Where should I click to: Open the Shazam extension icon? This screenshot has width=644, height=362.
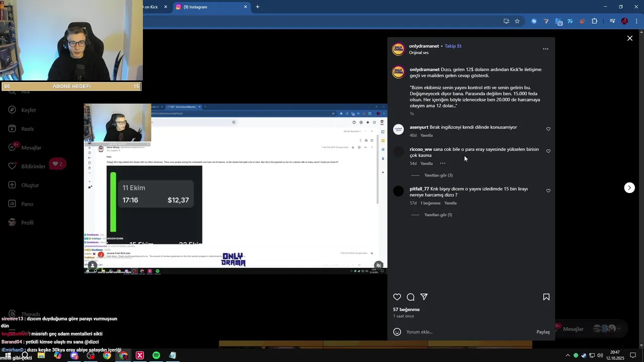(x=534, y=21)
